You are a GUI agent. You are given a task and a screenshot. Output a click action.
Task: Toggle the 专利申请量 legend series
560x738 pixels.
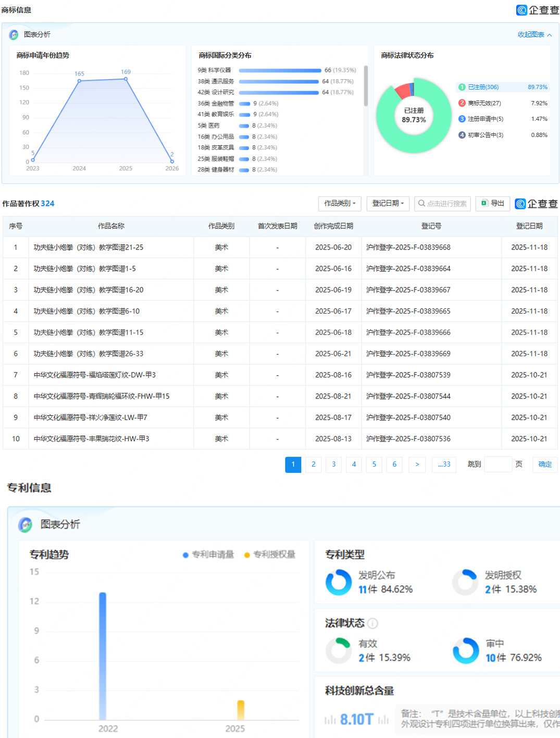(x=208, y=555)
